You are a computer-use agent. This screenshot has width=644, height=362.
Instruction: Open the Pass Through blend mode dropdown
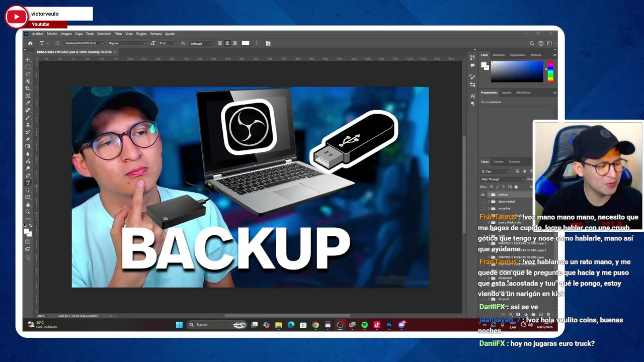[x=502, y=179]
